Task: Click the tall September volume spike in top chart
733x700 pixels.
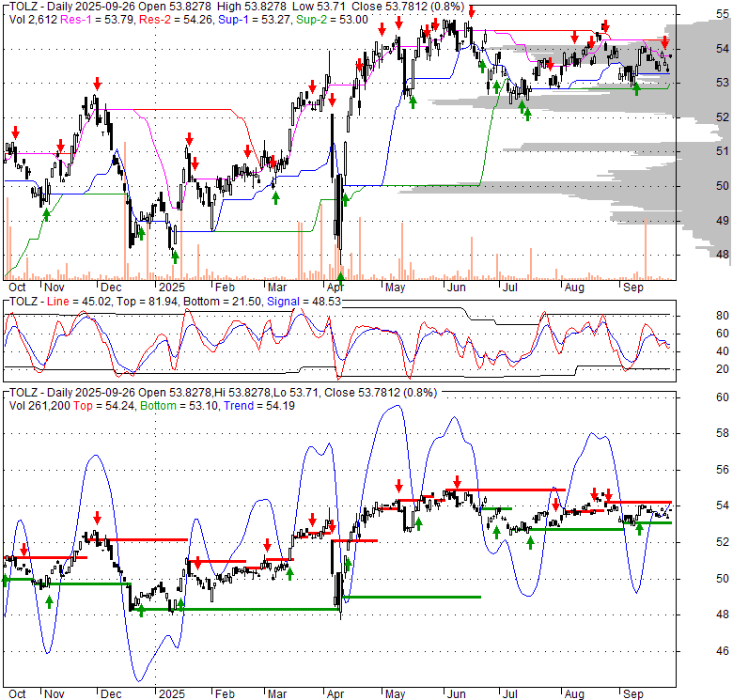Action: tap(646, 249)
